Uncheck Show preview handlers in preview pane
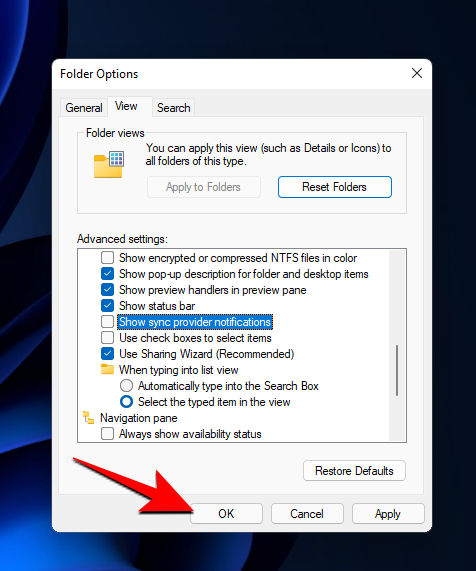 pos(107,290)
